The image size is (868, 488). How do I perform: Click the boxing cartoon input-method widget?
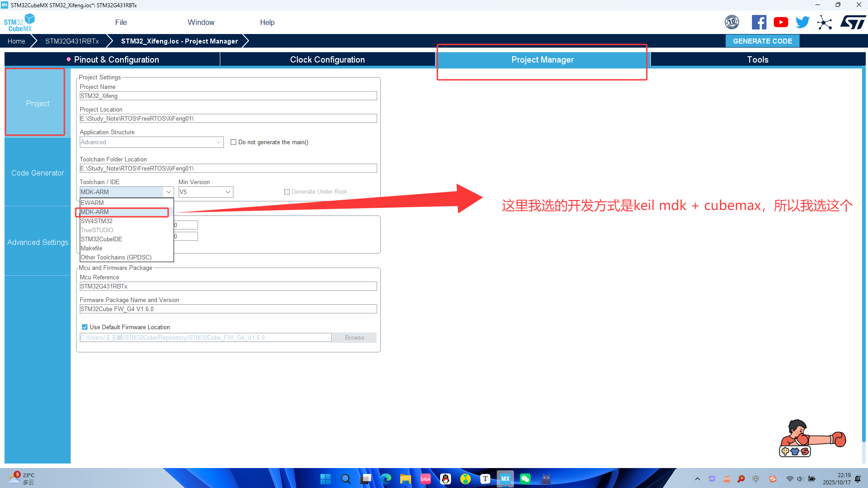(x=812, y=438)
